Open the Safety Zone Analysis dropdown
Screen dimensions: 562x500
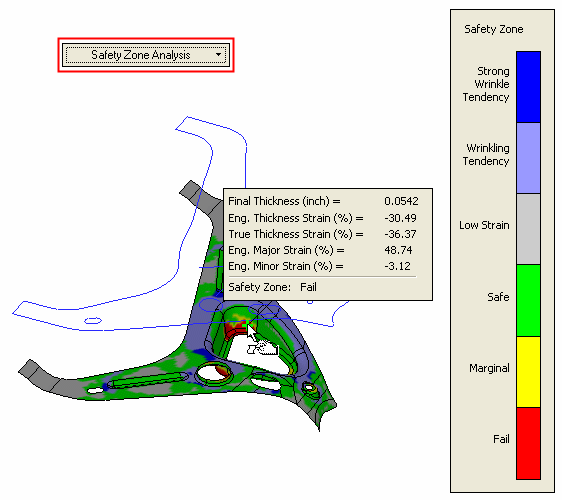(146, 55)
